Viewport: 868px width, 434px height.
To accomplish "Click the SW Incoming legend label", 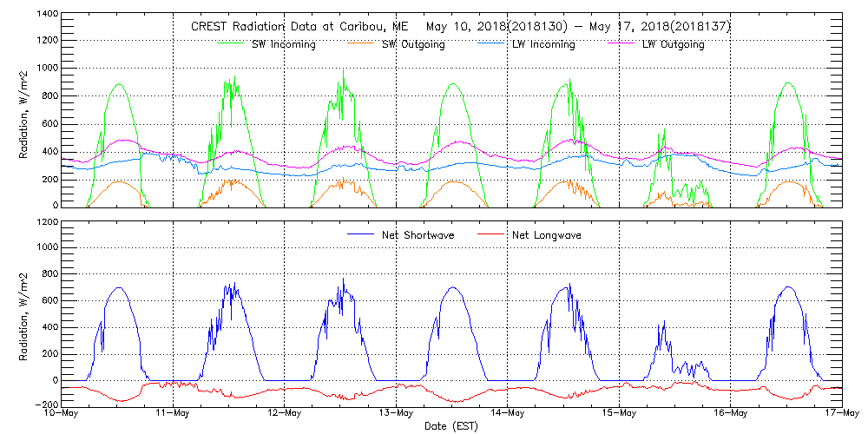I will coord(283,45).
